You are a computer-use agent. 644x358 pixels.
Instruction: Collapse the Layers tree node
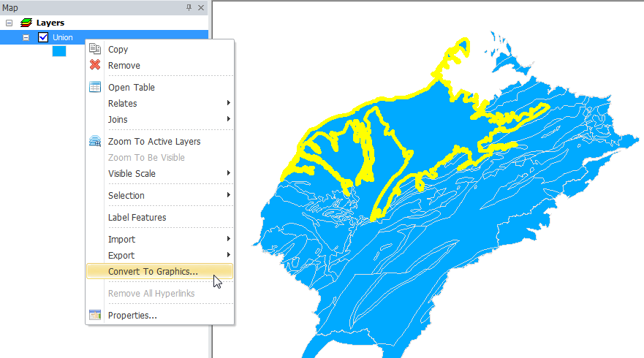(9, 23)
